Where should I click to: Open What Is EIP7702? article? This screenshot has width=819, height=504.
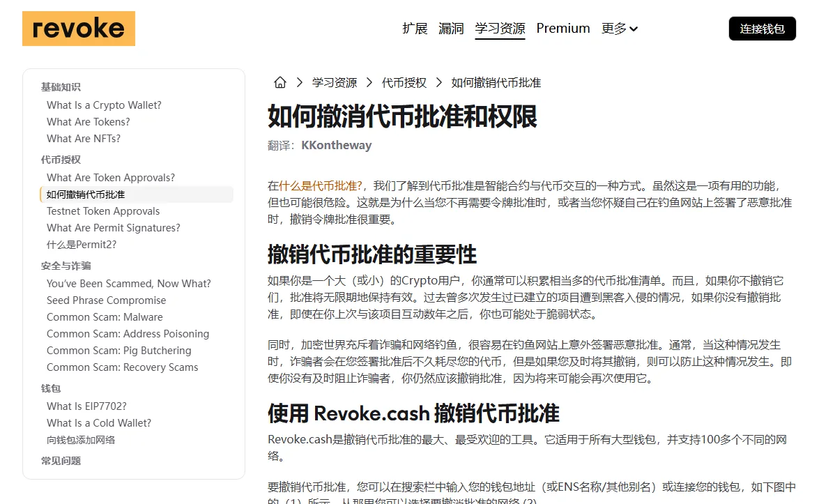tap(86, 406)
